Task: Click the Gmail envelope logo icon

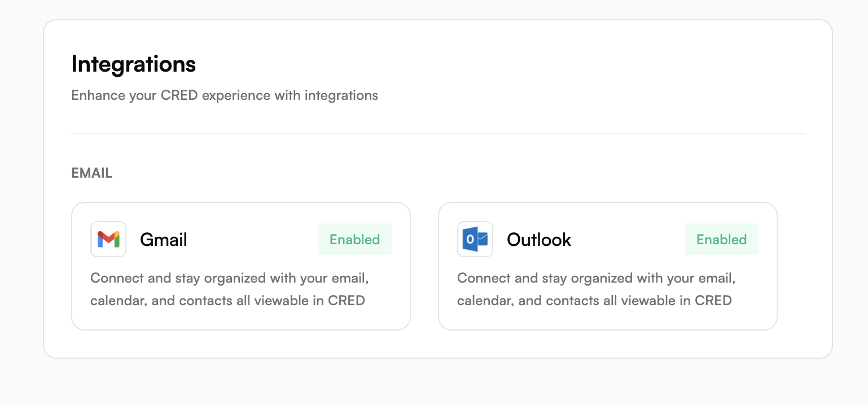Action: pos(108,239)
